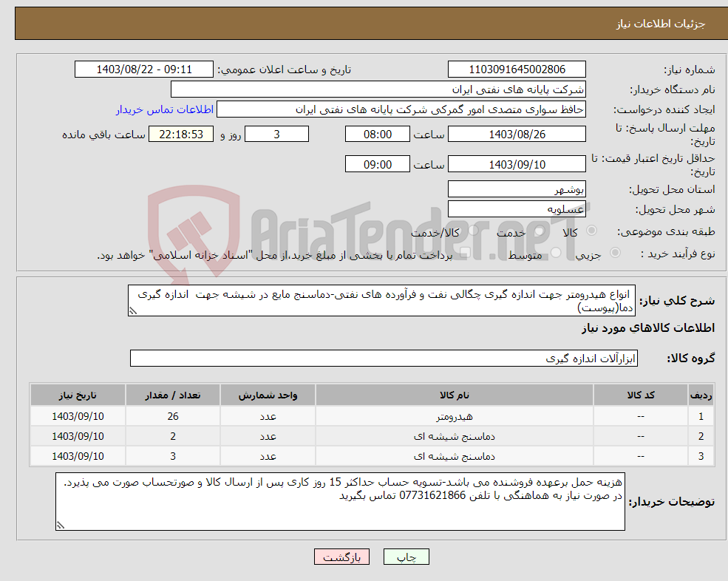Screen dimensions: 728x581
Task: Click the quantity cell in row 3
Action: [173, 456]
